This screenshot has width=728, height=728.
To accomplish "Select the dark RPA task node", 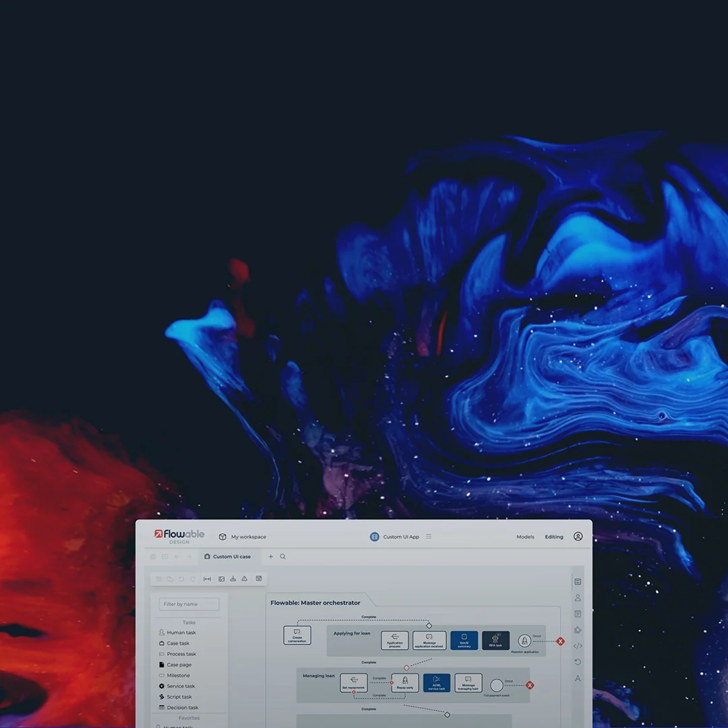I will [x=495, y=640].
